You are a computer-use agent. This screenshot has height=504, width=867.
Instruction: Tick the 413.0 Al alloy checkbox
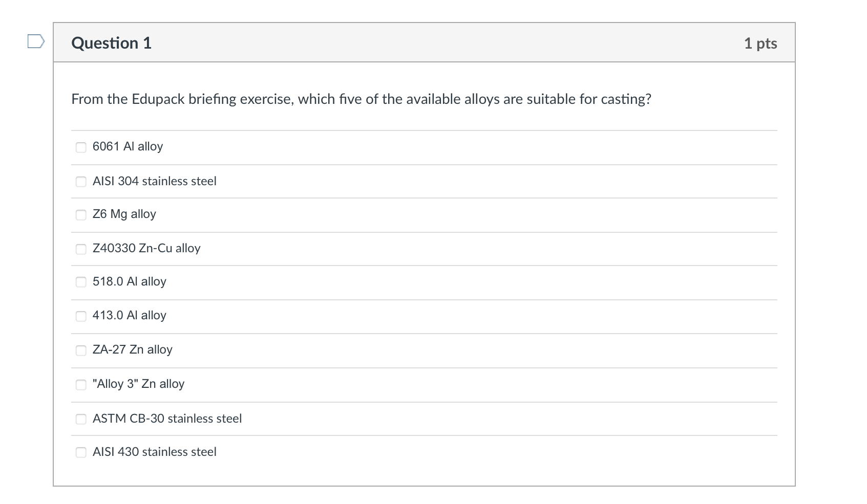tap(81, 316)
